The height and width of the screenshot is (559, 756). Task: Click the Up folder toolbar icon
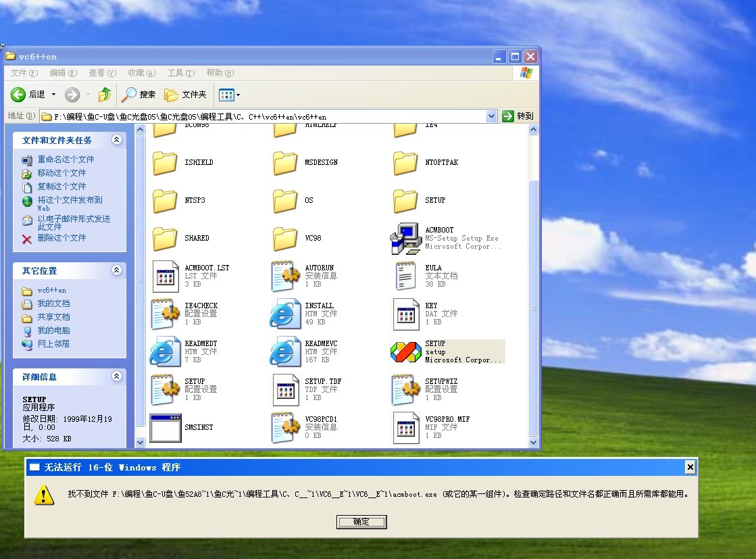(x=105, y=95)
